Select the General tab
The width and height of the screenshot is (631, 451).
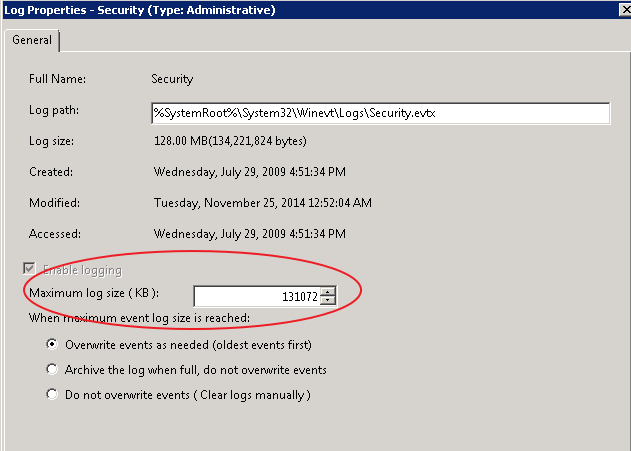(x=31, y=41)
